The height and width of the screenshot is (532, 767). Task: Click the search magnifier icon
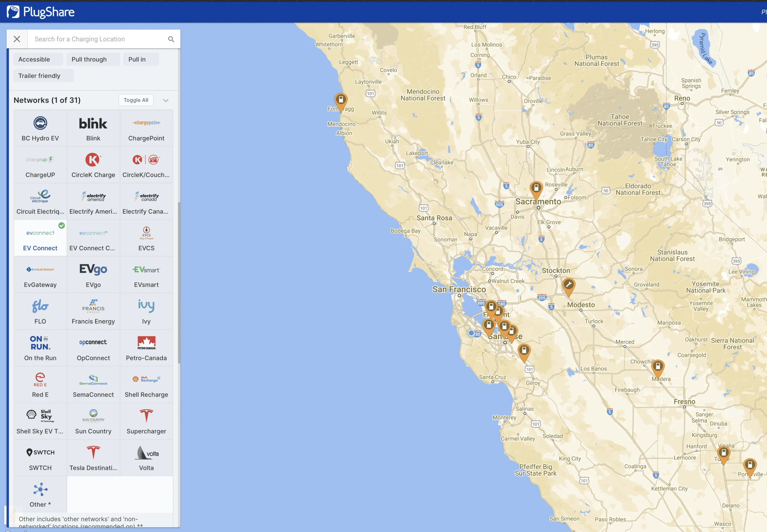(171, 39)
